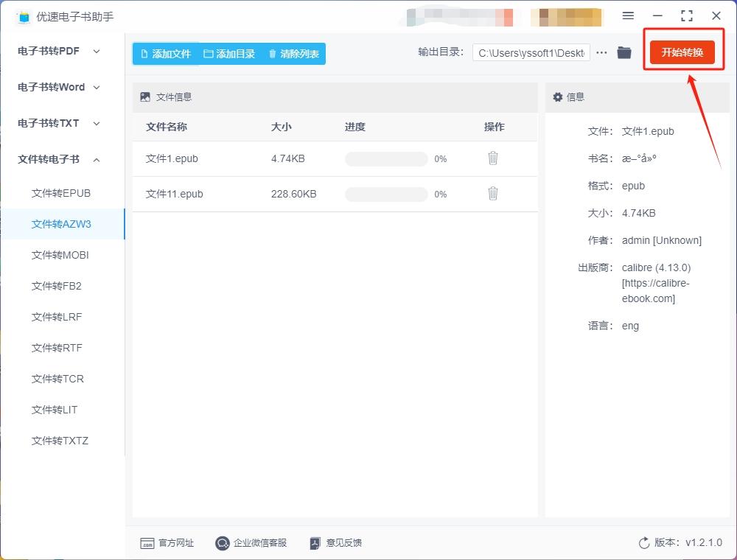The image size is (737, 560).
Task: Click the version refresh icon near v1.2.1.0
Action: tap(643, 543)
